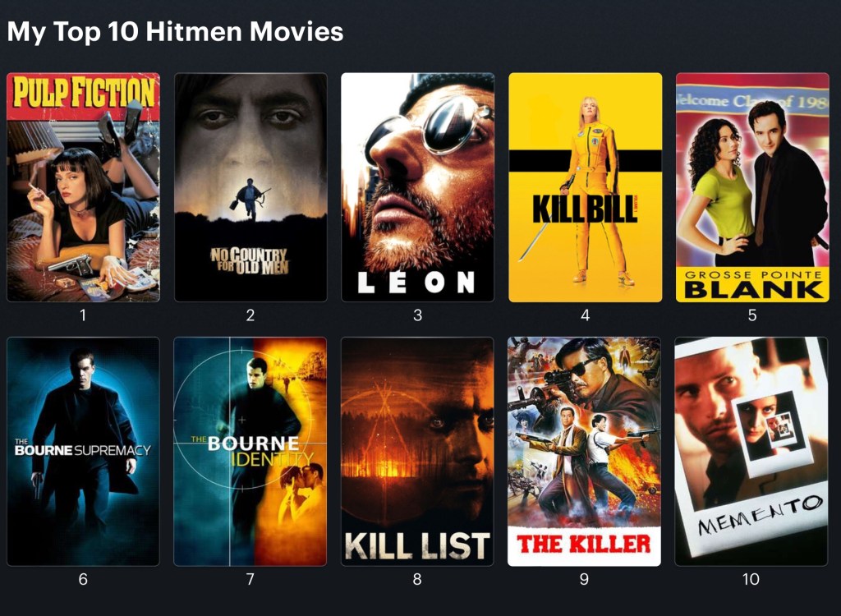The height and width of the screenshot is (616, 841).
Task: Open The Killer movie poster
Action: coord(584,451)
